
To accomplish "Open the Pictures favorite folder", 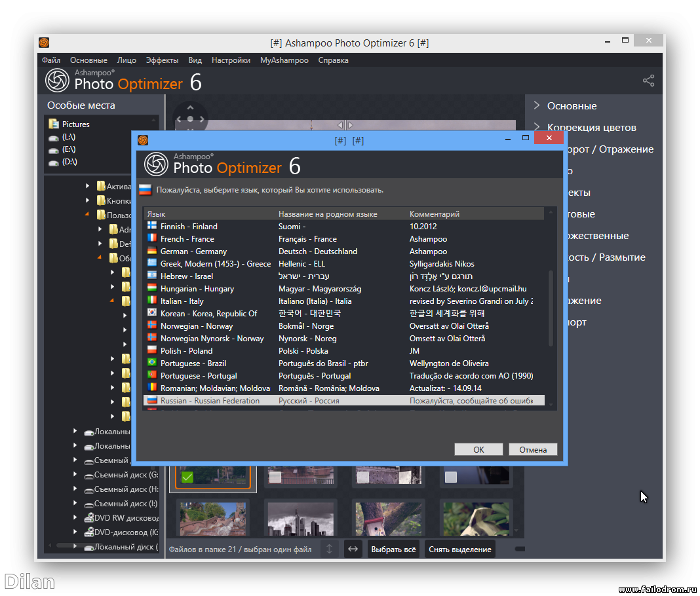I will click(69, 124).
